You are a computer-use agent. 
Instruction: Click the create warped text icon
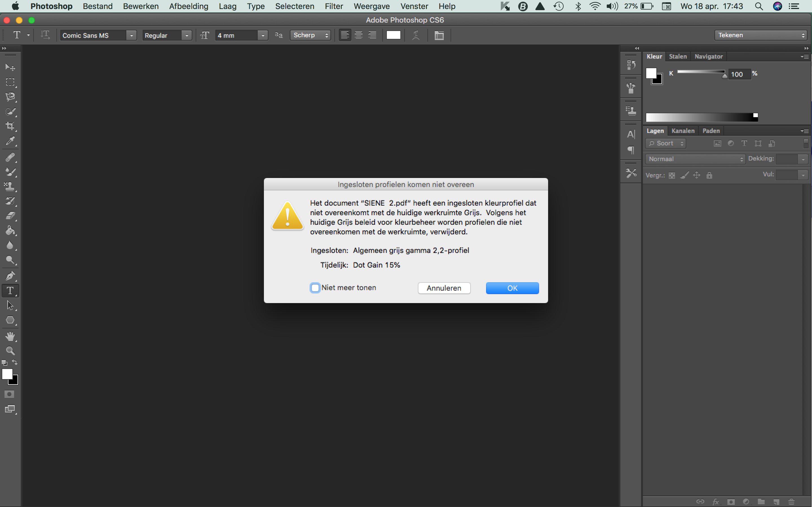[416, 35]
